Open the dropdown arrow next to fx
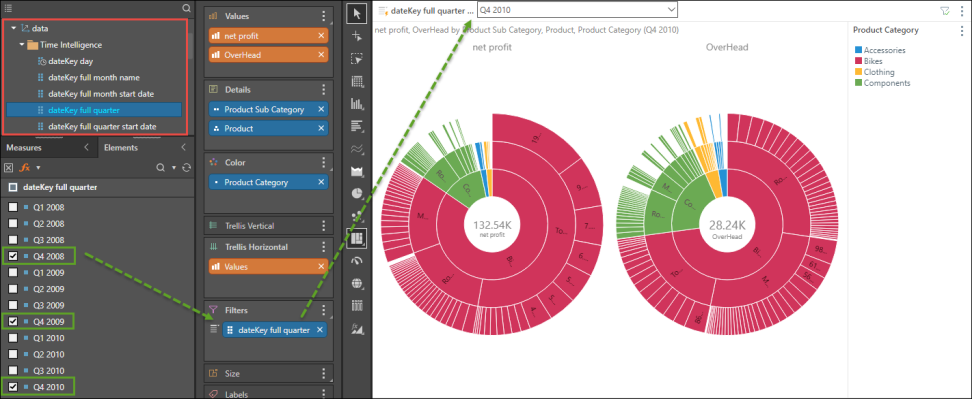The width and height of the screenshot is (972, 399). click(38, 167)
